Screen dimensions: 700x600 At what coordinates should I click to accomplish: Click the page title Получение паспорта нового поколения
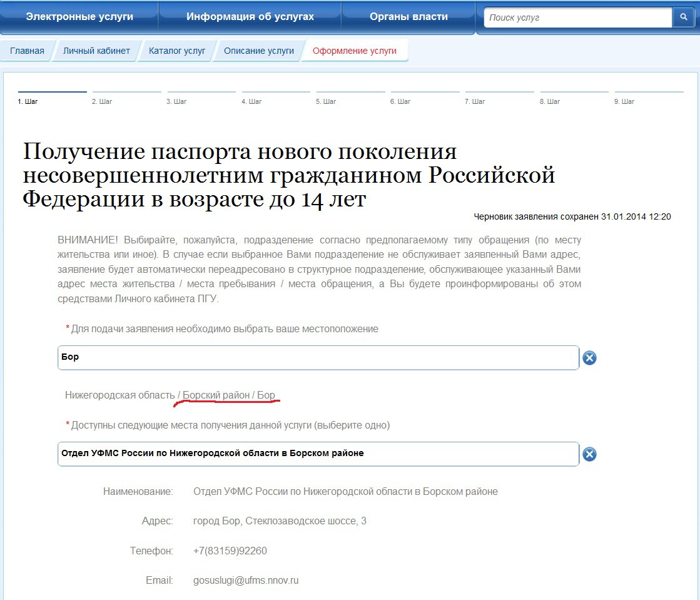(x=288, y=175)
